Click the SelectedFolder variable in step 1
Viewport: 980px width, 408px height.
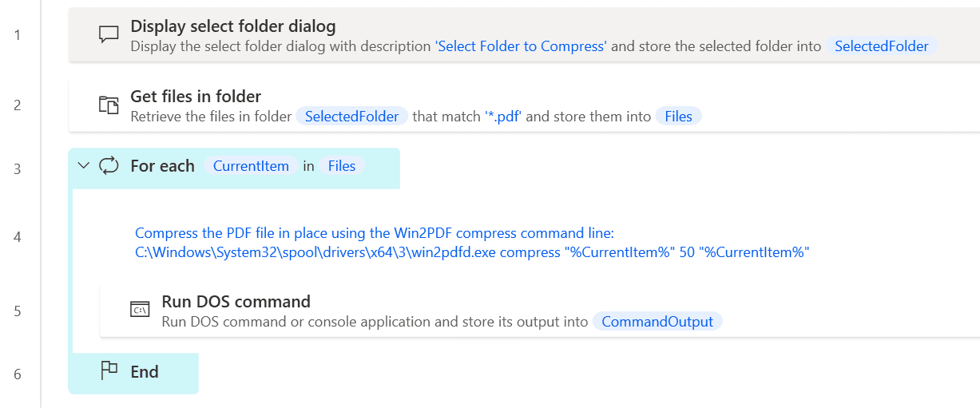coord(881,46)
